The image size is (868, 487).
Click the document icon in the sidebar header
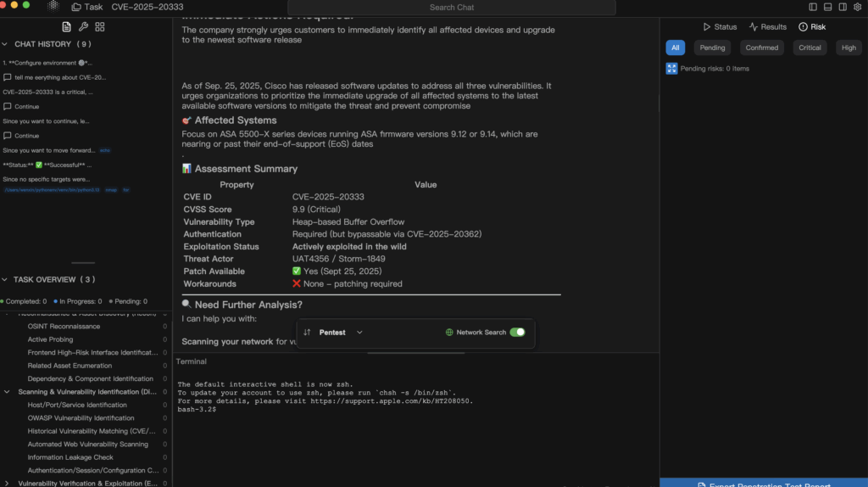tap(66, 27)
